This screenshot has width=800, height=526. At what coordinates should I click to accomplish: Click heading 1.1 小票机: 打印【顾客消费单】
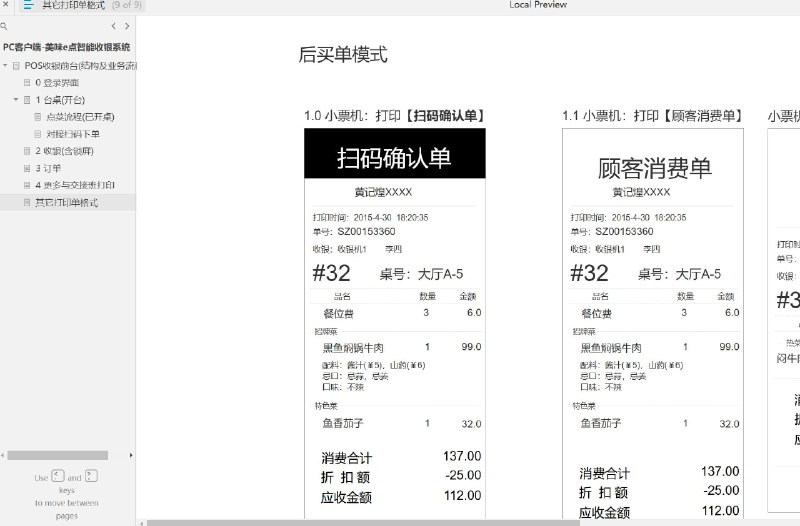[653, 116]
